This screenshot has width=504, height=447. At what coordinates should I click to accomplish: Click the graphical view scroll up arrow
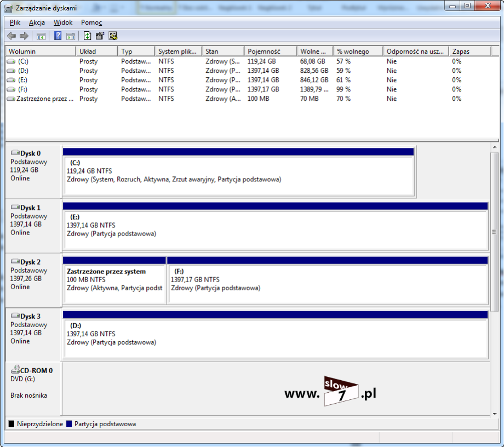[x=495, y=147]
